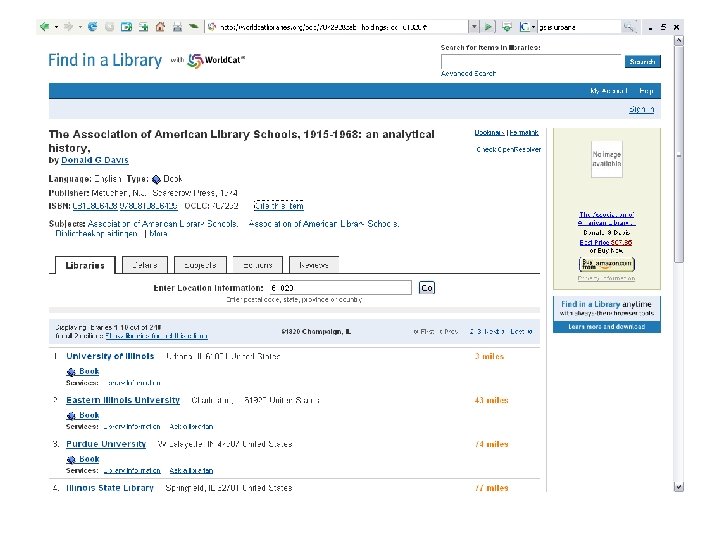This screenshot has width=720, height=540.
Task: Click the Go button beside location field
Action: coord(427,288)
